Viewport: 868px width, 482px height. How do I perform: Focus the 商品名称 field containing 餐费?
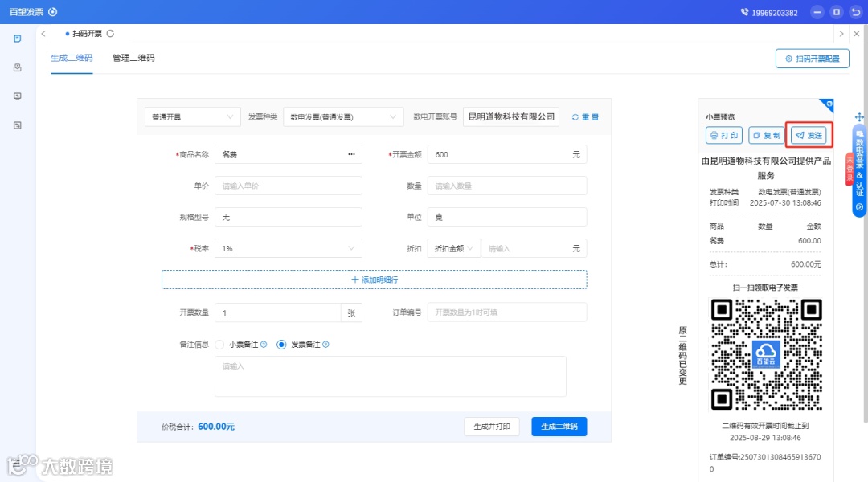289,154
